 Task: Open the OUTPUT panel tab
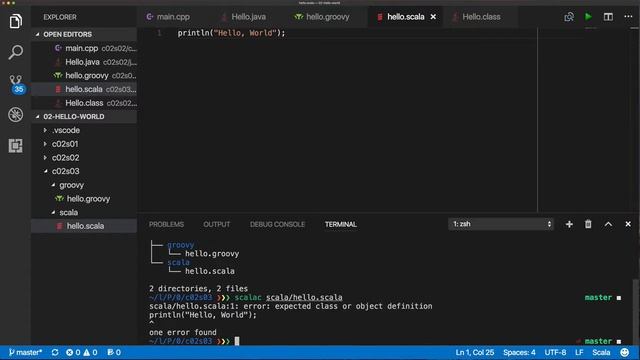coord(216,224)
